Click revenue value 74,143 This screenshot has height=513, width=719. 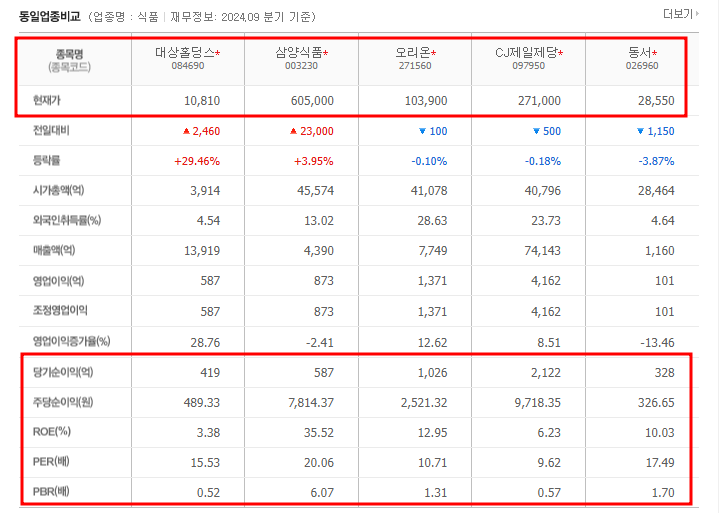[543, 251]
